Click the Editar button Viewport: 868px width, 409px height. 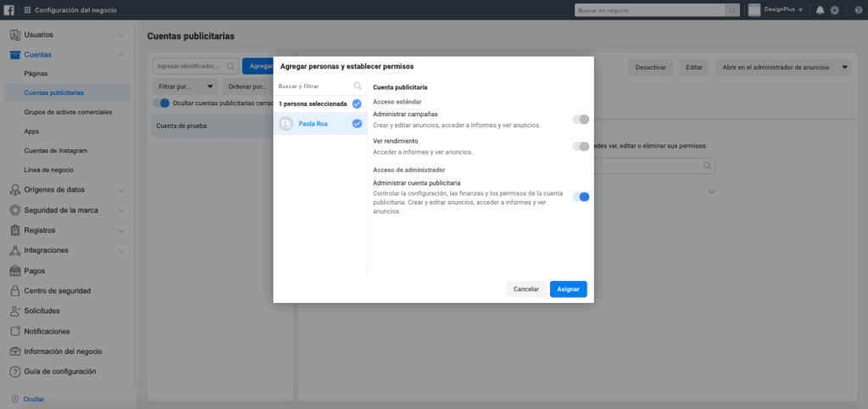pos(693,67)
